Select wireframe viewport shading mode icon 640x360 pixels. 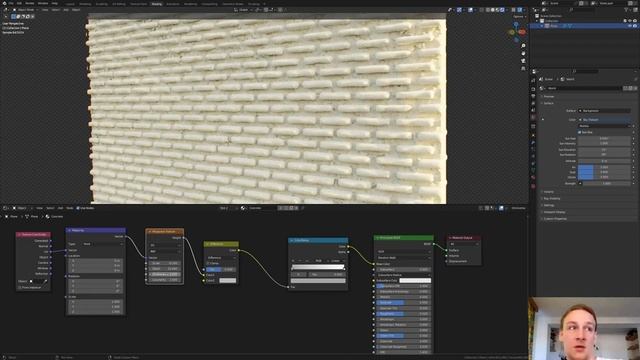tap(488, 10)
